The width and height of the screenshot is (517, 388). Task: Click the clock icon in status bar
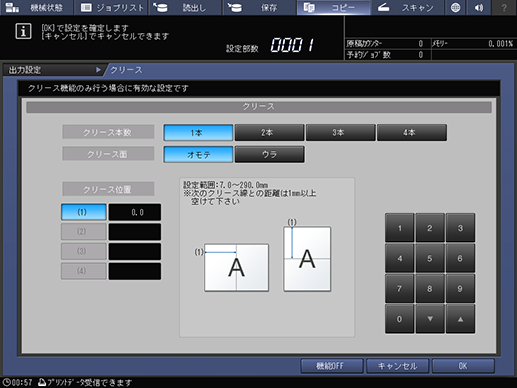(x=6, y=382)
